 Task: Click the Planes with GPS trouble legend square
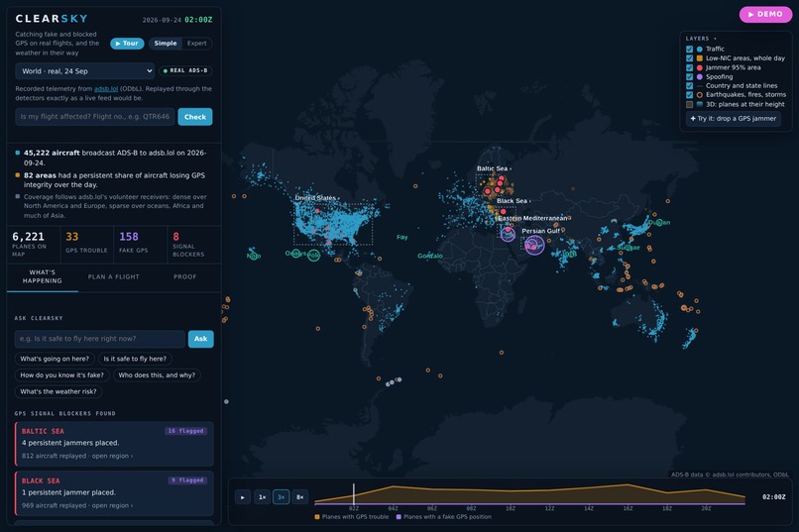tap(317, 517)
